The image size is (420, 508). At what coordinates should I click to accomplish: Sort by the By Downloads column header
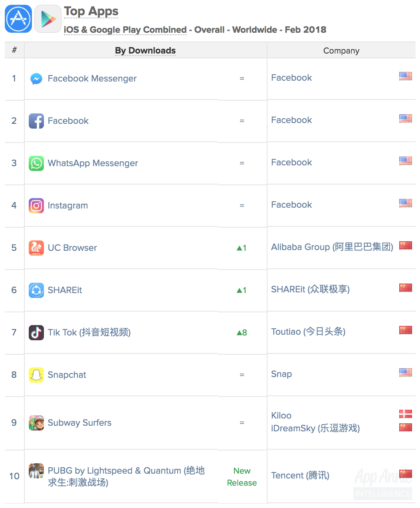[x=145, y=51]
